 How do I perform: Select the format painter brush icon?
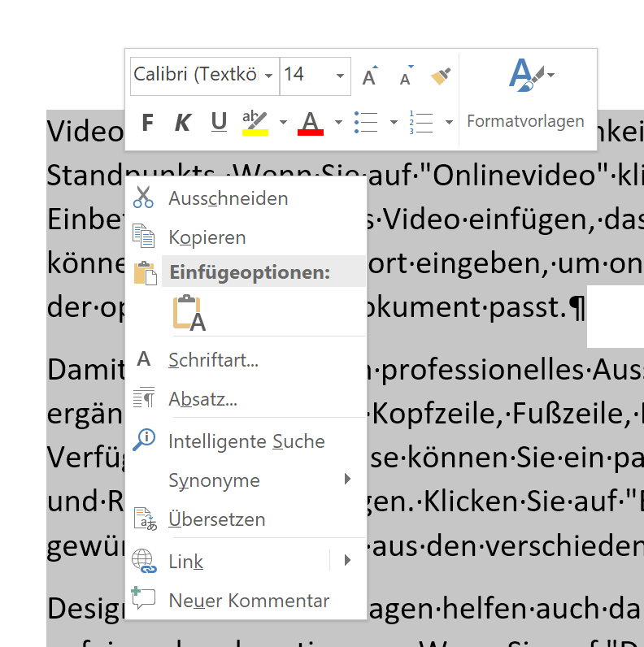pos(441,76)
